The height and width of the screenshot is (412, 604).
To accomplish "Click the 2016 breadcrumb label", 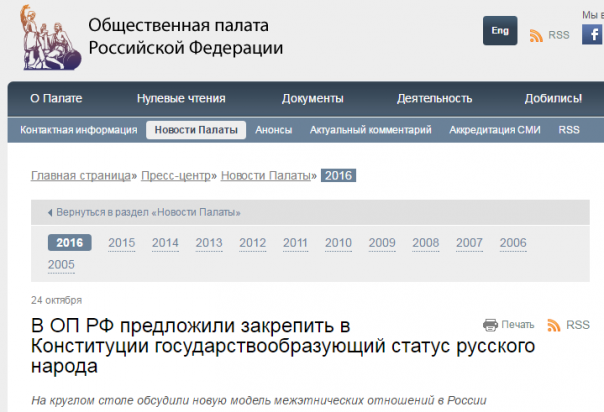I will pos(338,176).
